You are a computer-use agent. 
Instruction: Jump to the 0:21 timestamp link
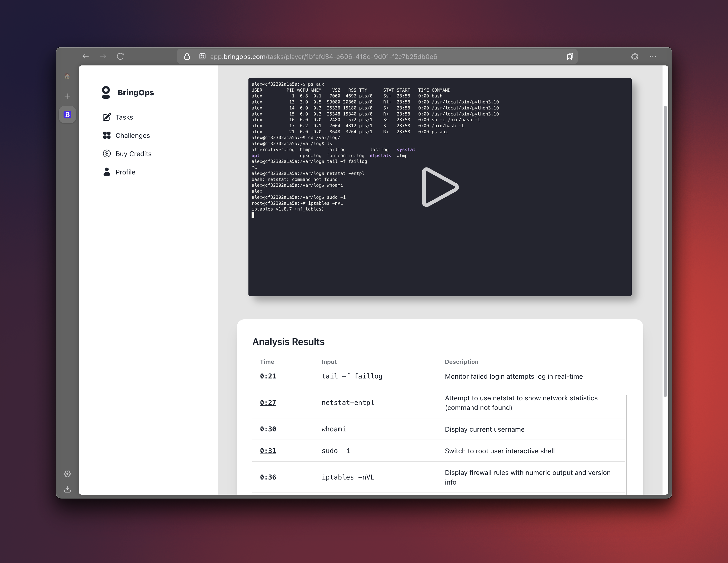pyautogui.click(x=268, y=376)
